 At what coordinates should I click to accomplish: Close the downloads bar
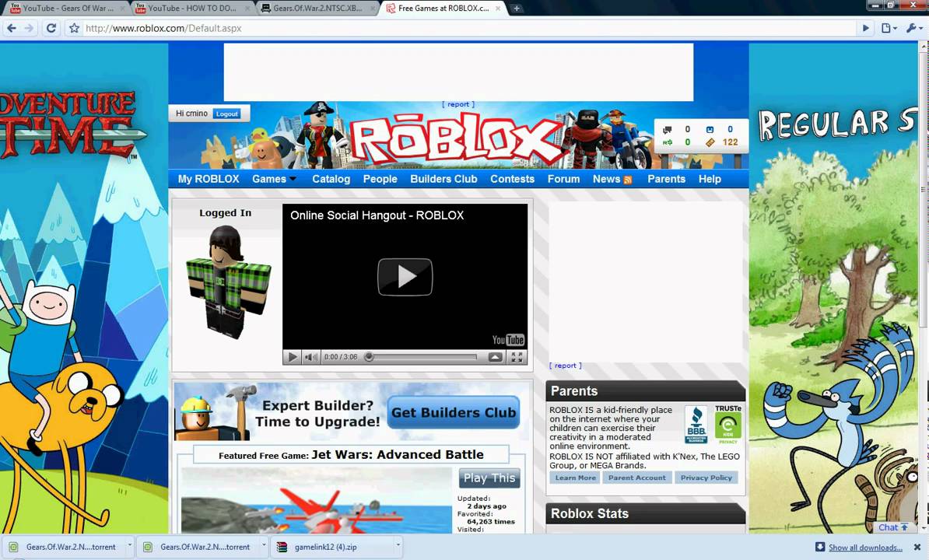tap(917, 547)
